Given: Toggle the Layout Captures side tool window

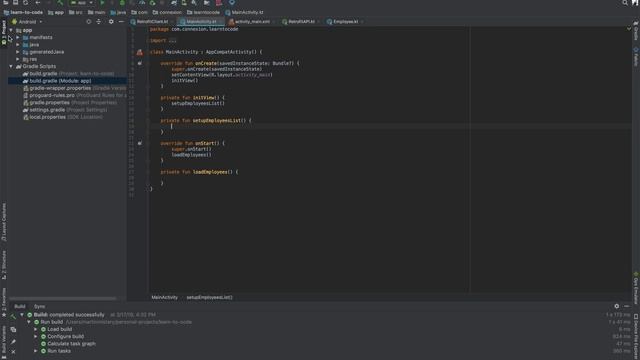Looking at the screenshot, I should pyautogui.click(x=4, y=222).
